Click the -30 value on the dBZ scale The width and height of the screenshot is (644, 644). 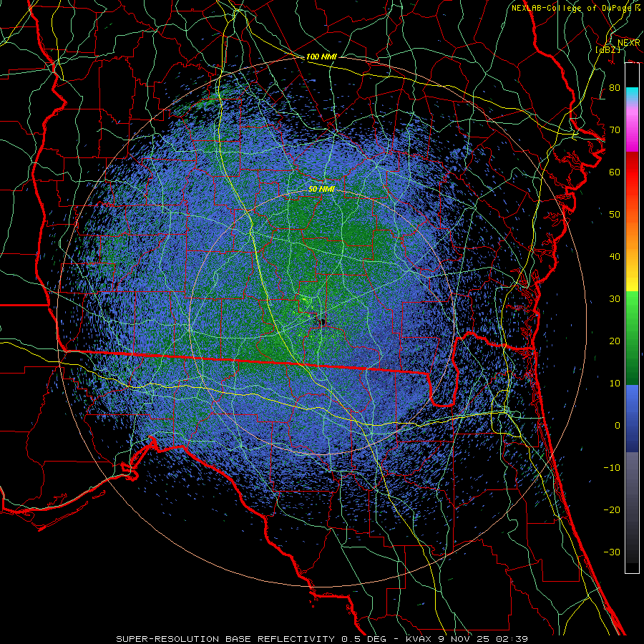612,552
